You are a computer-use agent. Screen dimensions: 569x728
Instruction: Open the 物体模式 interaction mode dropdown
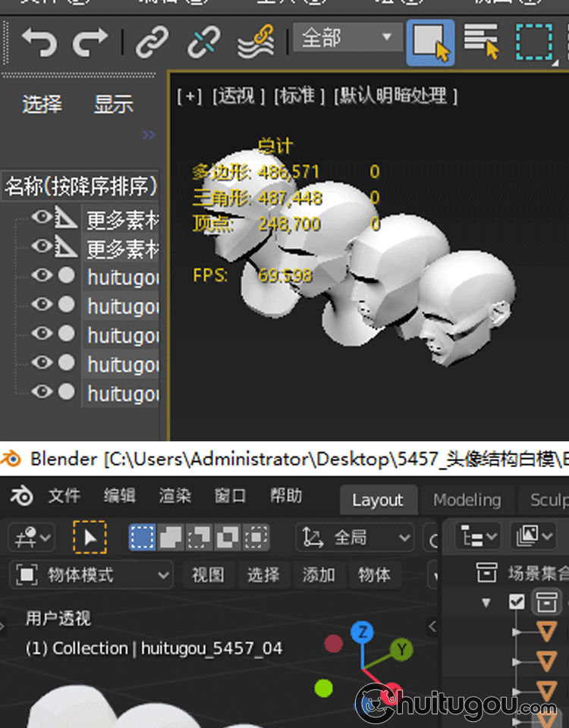[x=91, y=575]
